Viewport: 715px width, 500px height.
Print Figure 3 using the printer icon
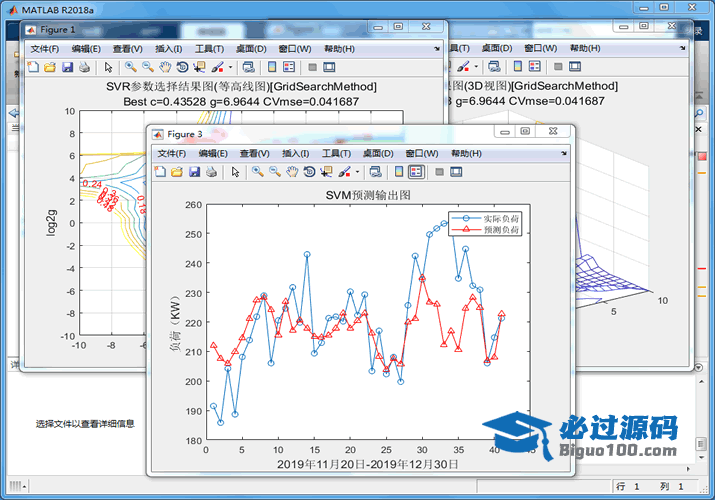pyautogui.click(x=211, y=172)
